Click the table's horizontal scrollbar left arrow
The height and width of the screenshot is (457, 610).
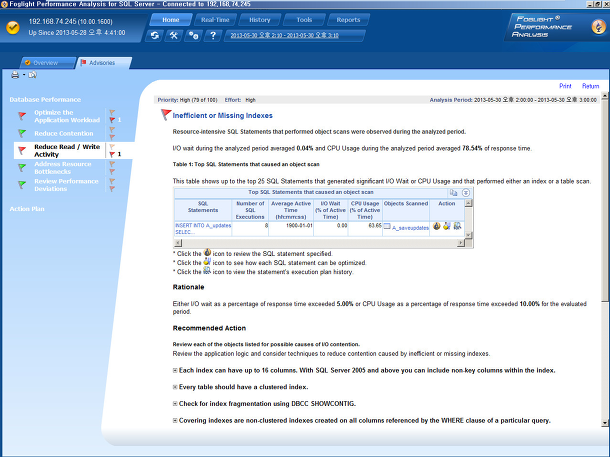[178, 243]
